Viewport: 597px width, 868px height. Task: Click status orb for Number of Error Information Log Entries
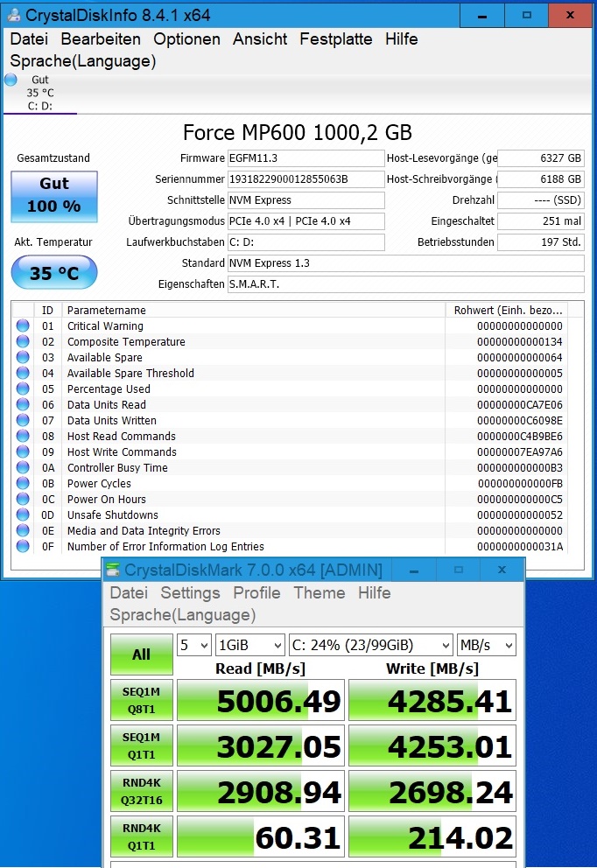23,546
